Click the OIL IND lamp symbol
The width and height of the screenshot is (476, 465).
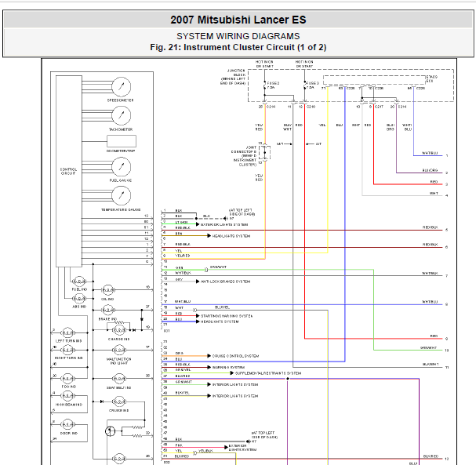107,290
